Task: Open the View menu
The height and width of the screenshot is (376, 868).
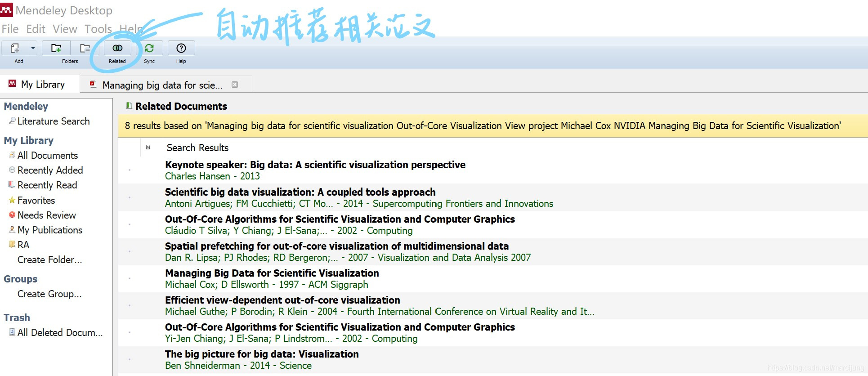Action: click(x=65, y=29)
